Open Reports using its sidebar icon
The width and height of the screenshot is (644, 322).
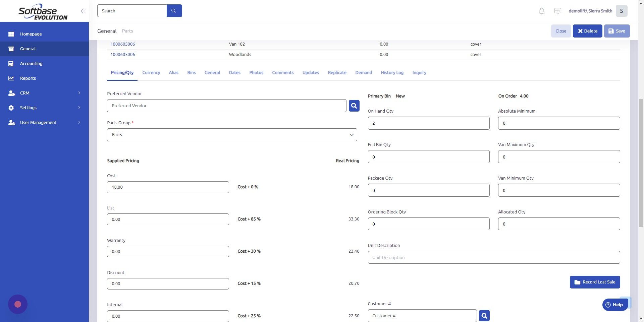point(11,78)
